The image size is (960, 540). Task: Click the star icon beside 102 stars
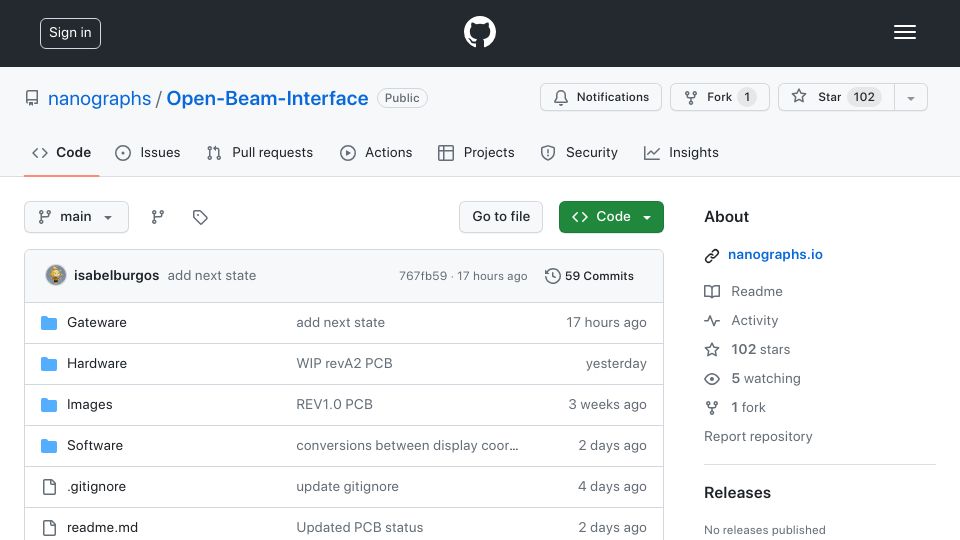(x=711, y=350)
